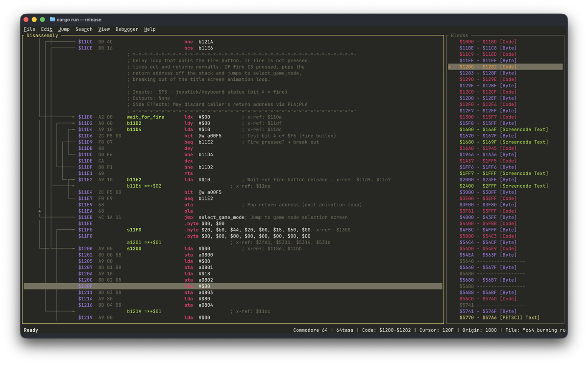Click 'Commodore 64' in the status bar
Viewport: 588px width, 365px height.
coord(310,330)
